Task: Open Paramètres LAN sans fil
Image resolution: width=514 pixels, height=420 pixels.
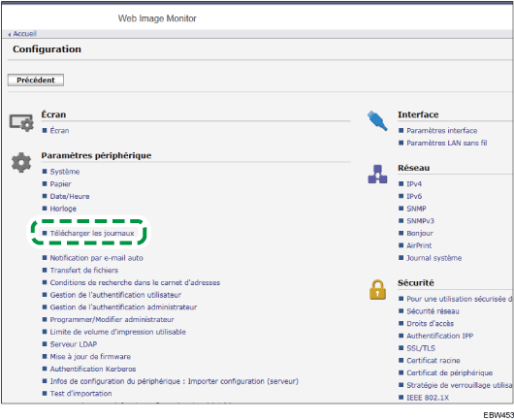Action: [447, 143]
